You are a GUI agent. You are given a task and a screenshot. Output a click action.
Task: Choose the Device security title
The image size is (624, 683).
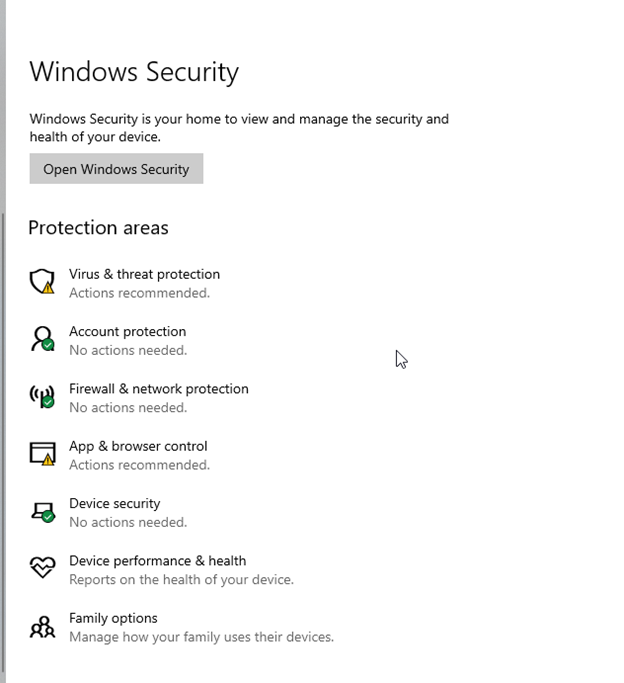115,504
